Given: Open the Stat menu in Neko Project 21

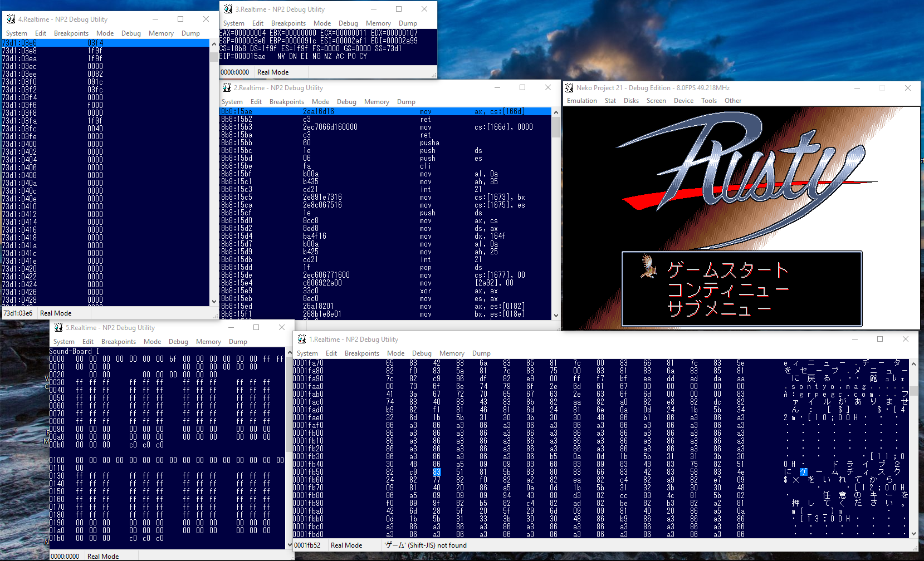Looking at the screenshot, I should tap(610, 101).
